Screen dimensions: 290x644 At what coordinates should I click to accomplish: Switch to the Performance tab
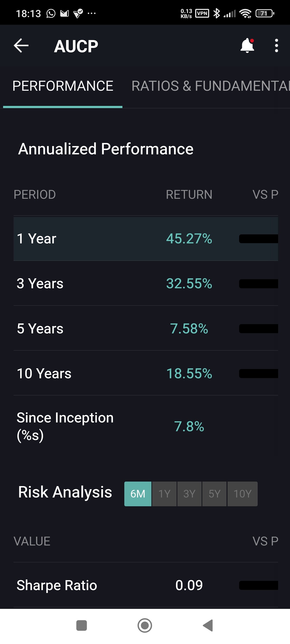(x=63, y=86)
